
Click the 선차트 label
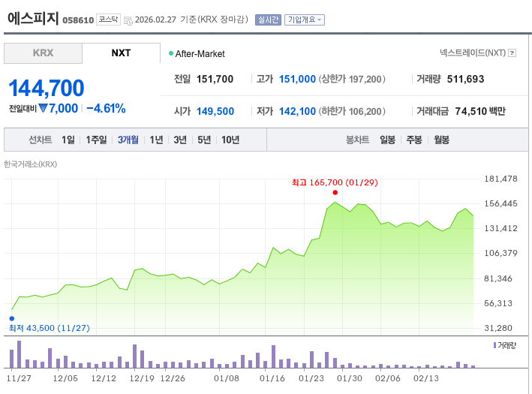40,140
